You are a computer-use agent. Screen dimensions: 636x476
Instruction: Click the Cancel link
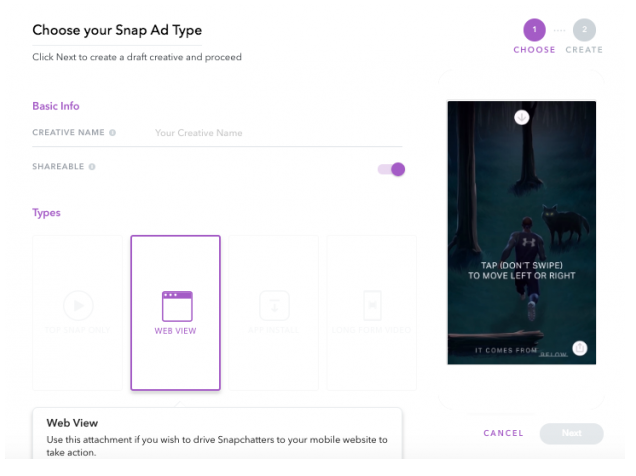[503, 433]
